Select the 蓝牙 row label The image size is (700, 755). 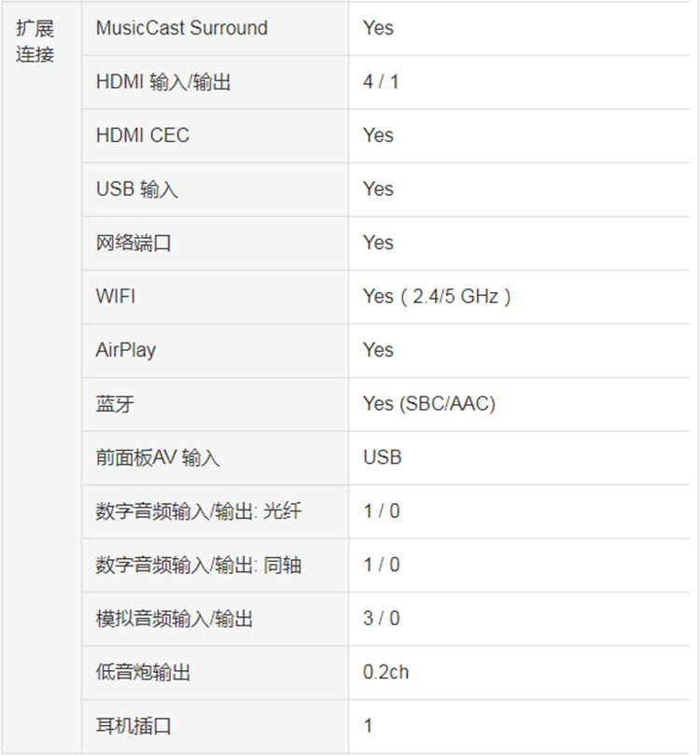(x=115, y=404)
